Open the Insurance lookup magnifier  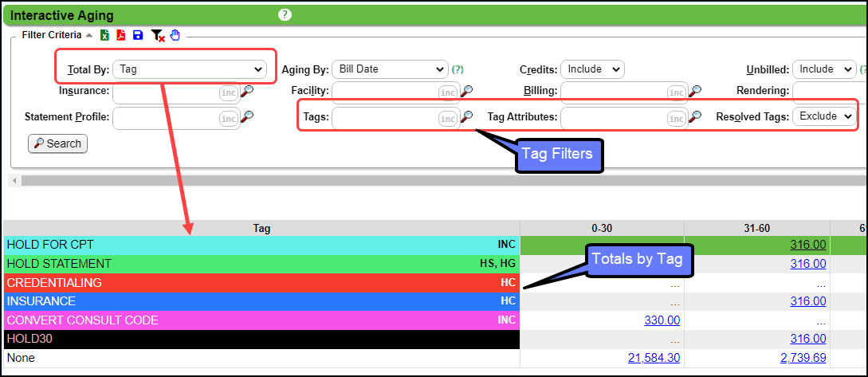tap(248, 92)
